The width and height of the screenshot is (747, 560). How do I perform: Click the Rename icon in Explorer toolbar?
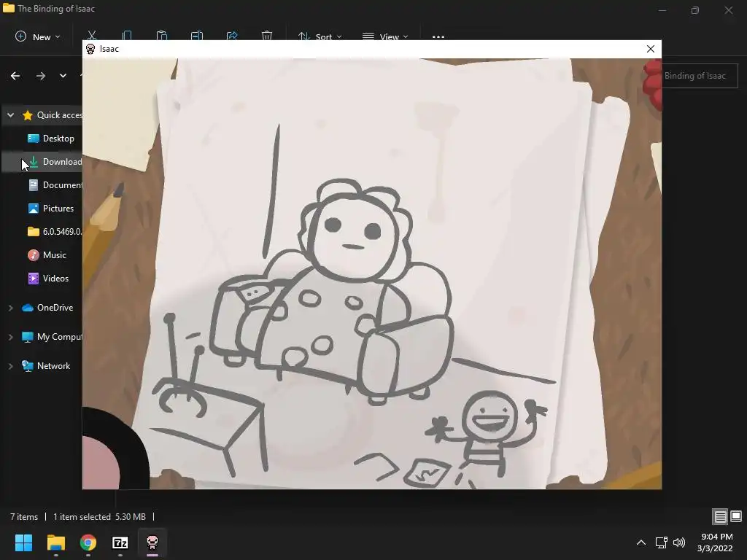(x=197, y=36)
